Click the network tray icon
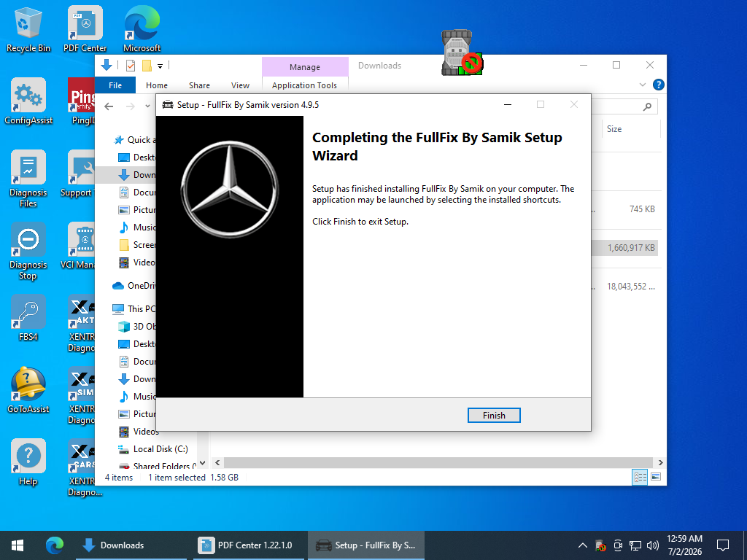This screenshot has width=747, height=560. (x=635, y=545)
